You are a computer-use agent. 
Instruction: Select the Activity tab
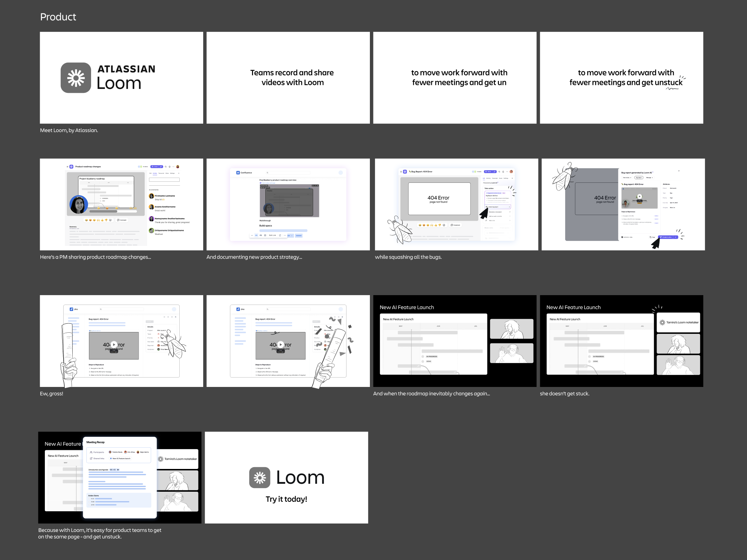pos(154,173)
